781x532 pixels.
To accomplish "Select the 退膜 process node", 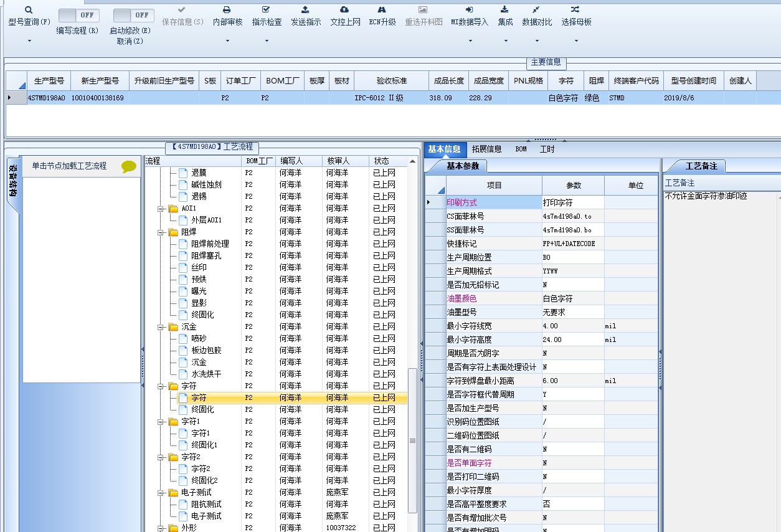I will tap(199, 173).
